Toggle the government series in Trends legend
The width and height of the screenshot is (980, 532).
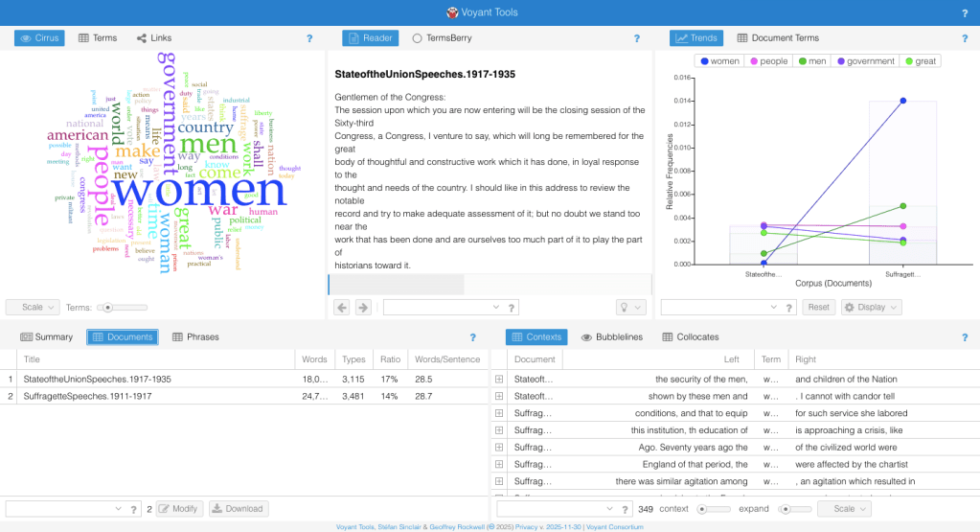(x=863, y=61)
